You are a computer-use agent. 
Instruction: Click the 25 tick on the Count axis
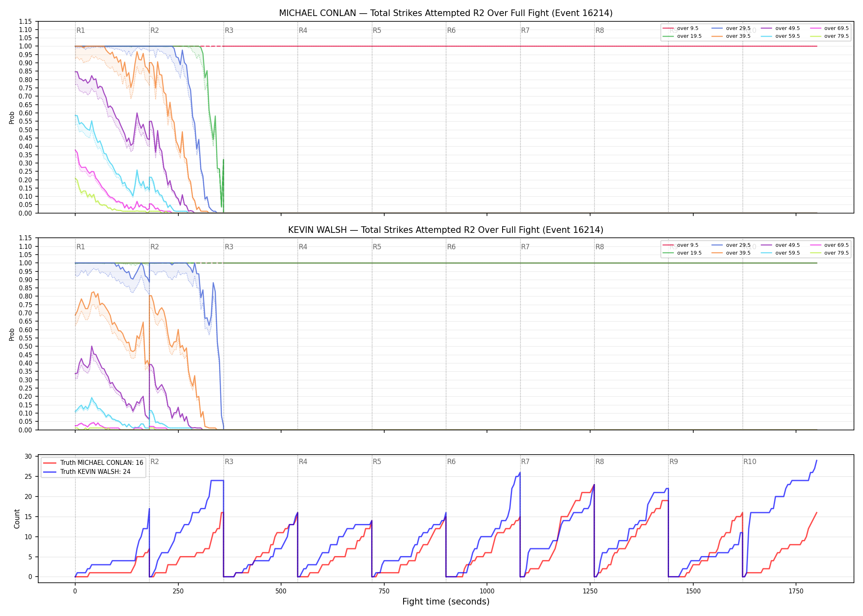tap(28, 477)
